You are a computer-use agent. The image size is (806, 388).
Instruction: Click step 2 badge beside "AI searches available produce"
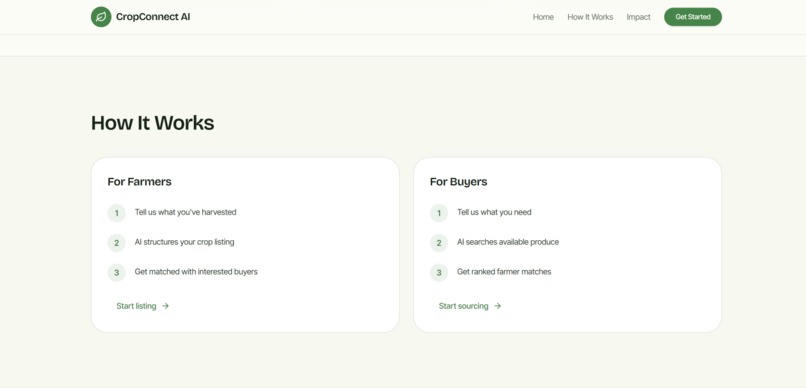click(439, 243)
